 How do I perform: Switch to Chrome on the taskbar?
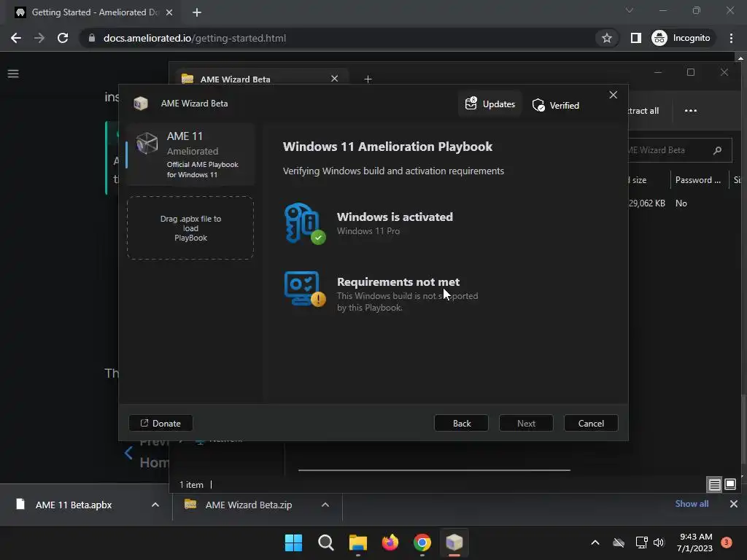[x=422, y=542]
